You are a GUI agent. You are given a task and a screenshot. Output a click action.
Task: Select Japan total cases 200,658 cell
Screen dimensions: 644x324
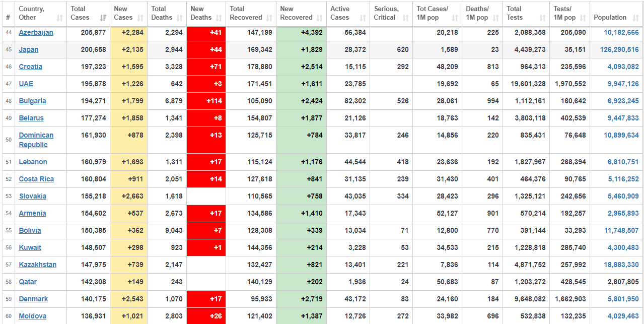89,49
